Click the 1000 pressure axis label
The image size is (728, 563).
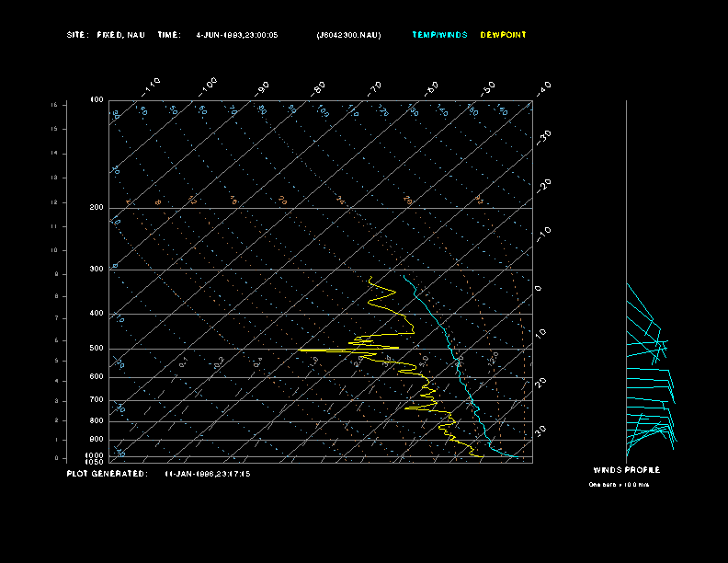pos(95,454)
